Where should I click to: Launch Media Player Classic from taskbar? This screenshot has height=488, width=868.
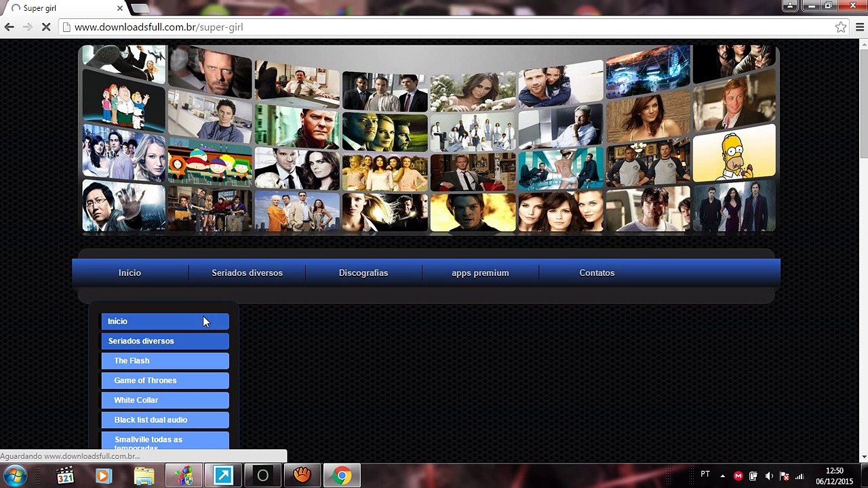click(x=65, y=476)
